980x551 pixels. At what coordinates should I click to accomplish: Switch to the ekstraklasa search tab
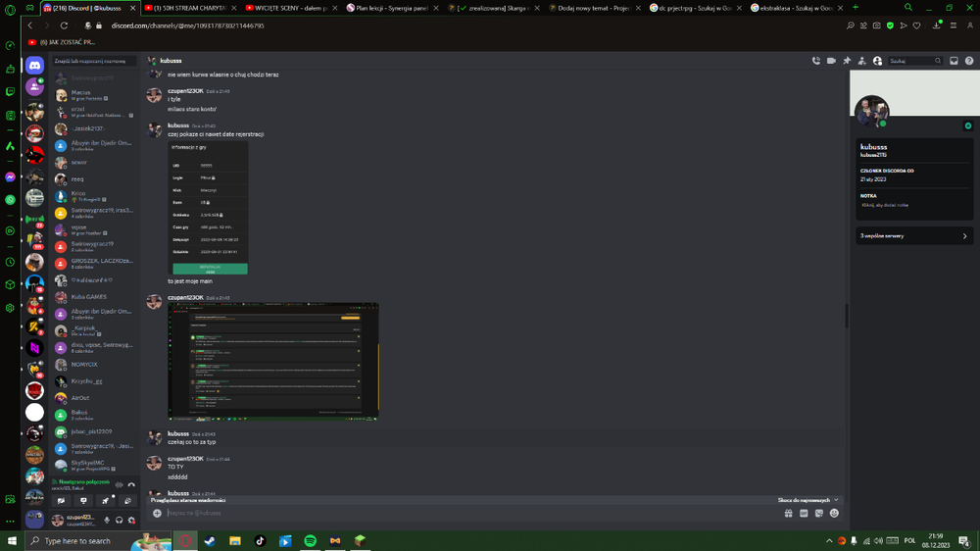coord(796,8)
